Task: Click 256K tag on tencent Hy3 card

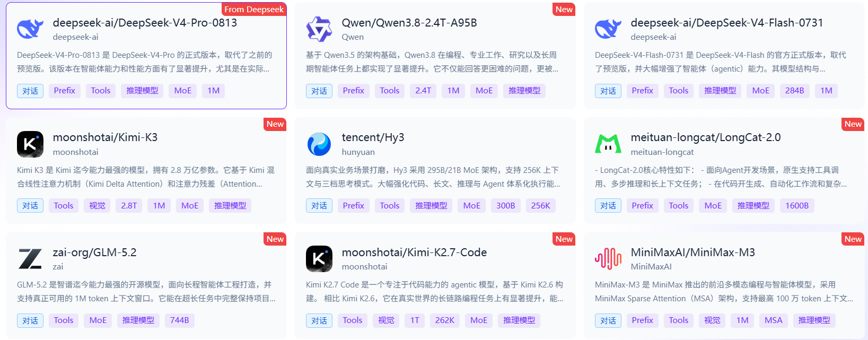Action: [541, 206]
